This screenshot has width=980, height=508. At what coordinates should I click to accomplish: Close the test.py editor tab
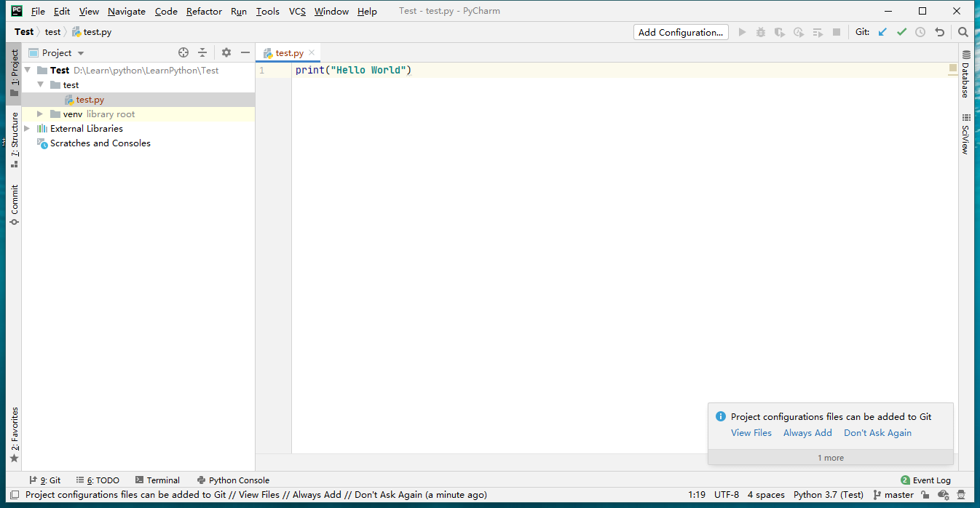point(312,52)
